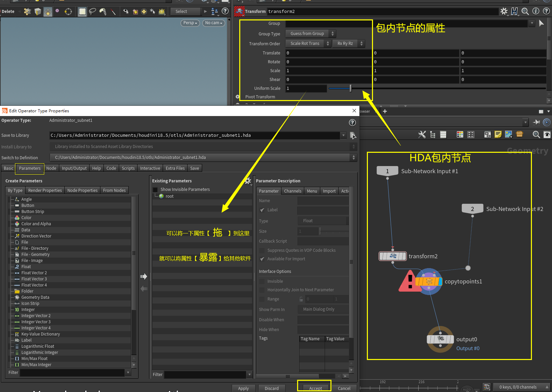Click the search icon in Transform parameter pane
552x392 pixels.
525,11
